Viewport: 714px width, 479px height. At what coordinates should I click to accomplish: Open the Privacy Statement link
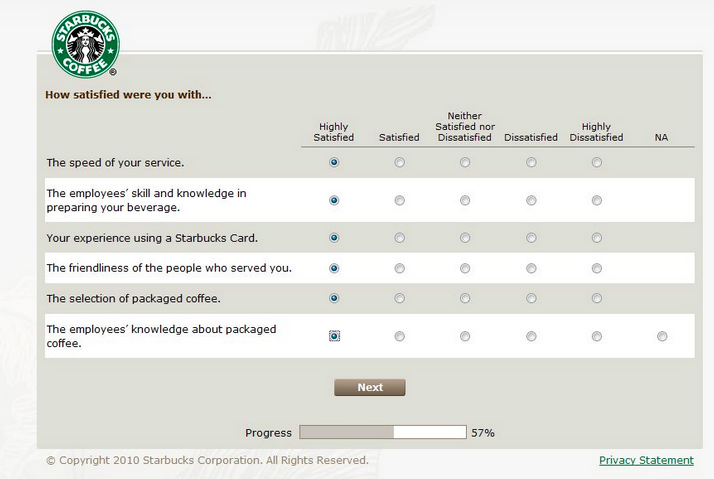click(646, 460)
